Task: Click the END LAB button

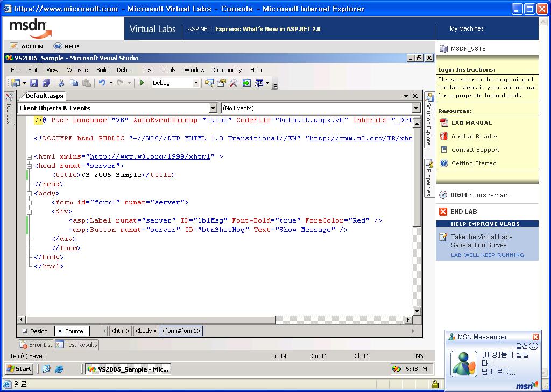Action: pyautogui.click(x=458, y=211)
